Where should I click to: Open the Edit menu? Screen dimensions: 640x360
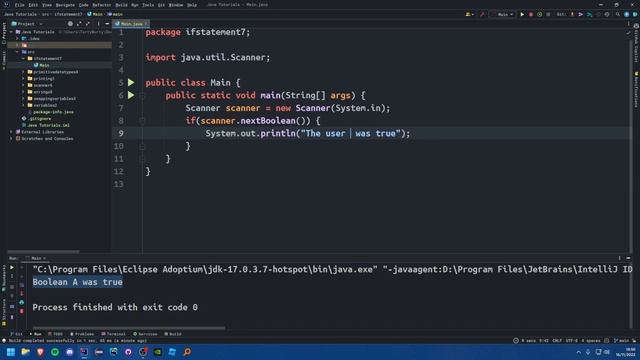point(33,5)
